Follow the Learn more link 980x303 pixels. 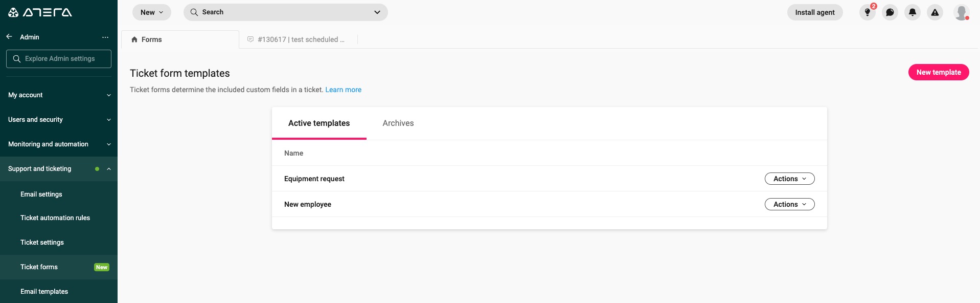click(343, 90)
